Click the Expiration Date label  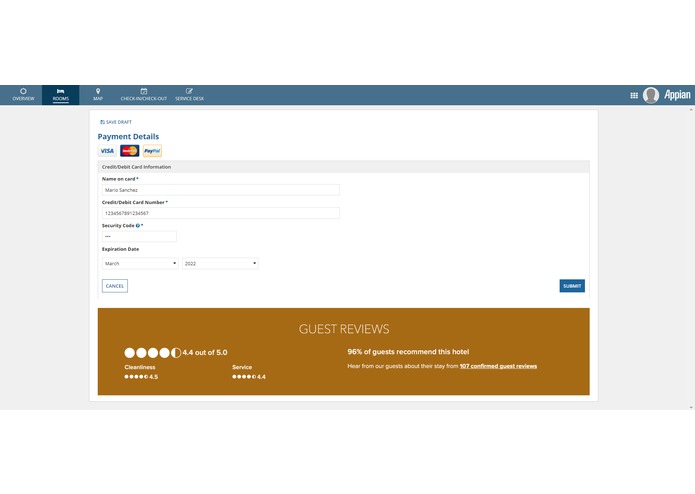click(x=121, y=249)
